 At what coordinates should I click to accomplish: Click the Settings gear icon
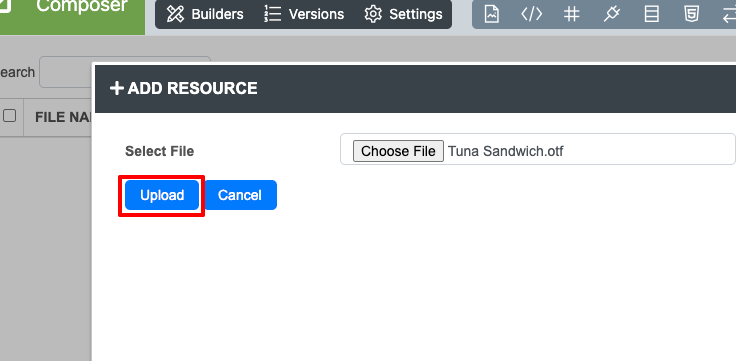pos(373,14)
